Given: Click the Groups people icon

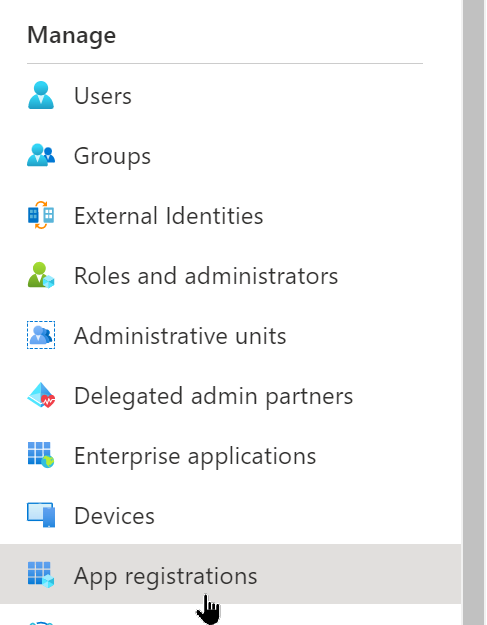Looking at the screenshot, I should (41, 155).
